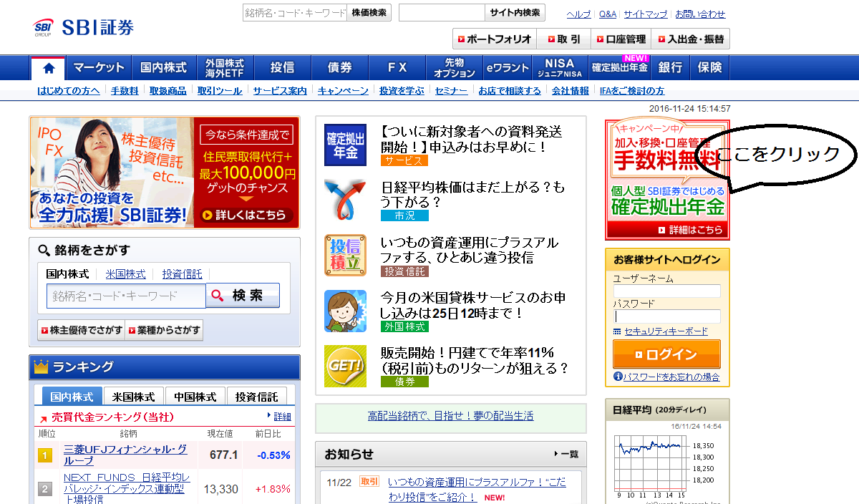The image size is (859, 504).
Task: Select ranking 米国株式 tab
Action: pyautogui.click(x=134, y=397)
